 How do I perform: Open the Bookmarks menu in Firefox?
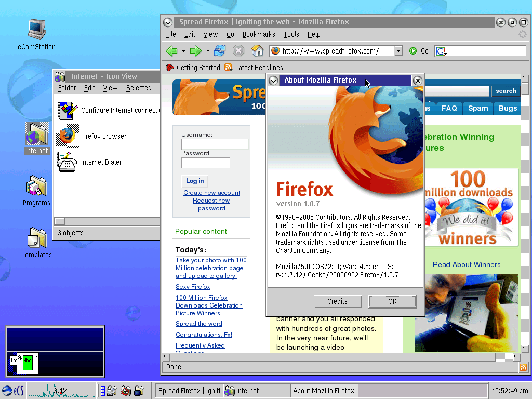coord(259,34)
